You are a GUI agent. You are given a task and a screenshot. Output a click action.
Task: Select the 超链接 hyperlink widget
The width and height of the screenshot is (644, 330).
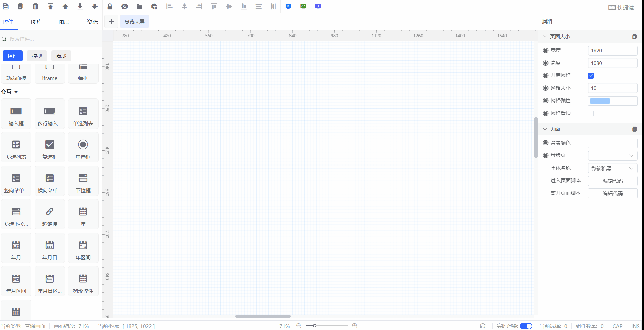[x=50, y=215]
